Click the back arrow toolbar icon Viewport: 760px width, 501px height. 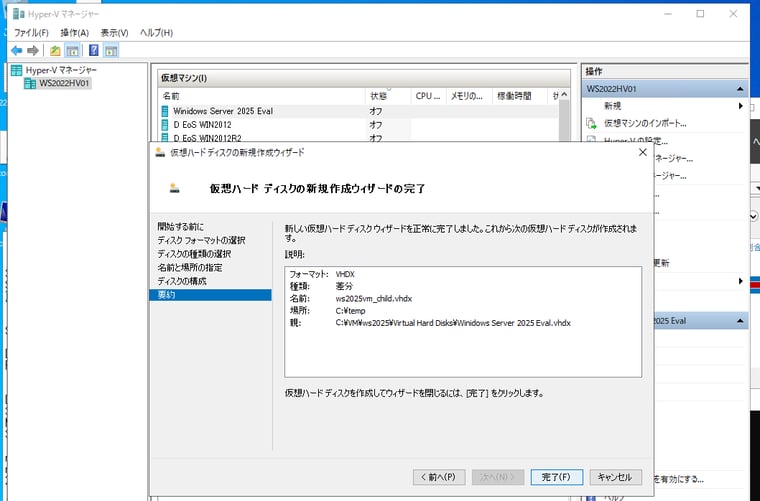tap(16, 50)
